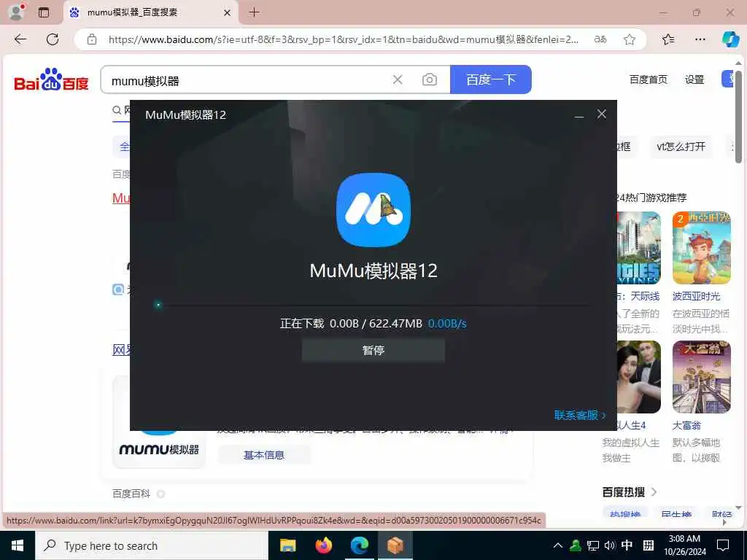Close the MuMu模拟器12 installer window
The width and height of the screenshot is (747, 560).
[602, 114]
